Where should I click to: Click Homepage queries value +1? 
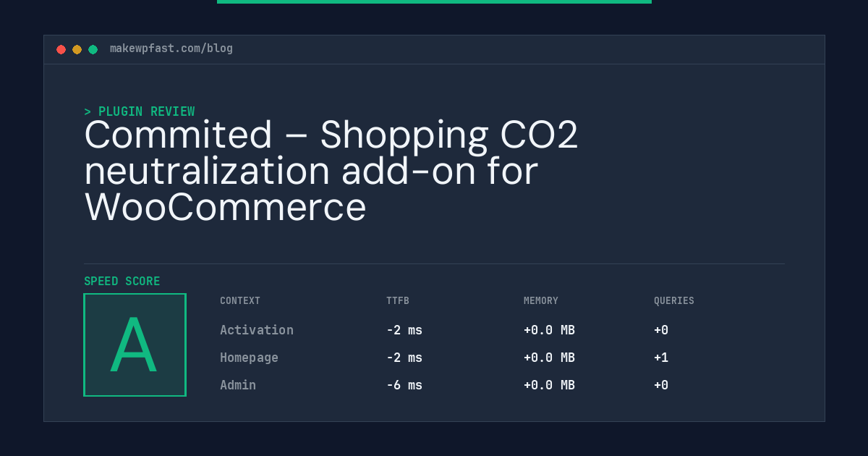tap(661, 358)
